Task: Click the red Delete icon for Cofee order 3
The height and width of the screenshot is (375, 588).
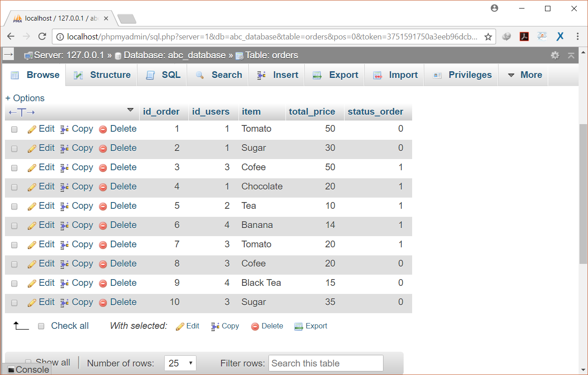Action: (x=103, y=168)
